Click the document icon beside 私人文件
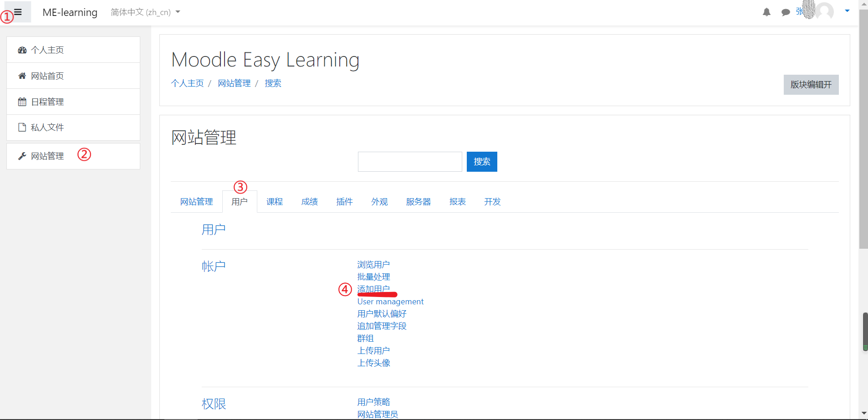This screenshot has height=420, width=868. click(x=22, y=127)
